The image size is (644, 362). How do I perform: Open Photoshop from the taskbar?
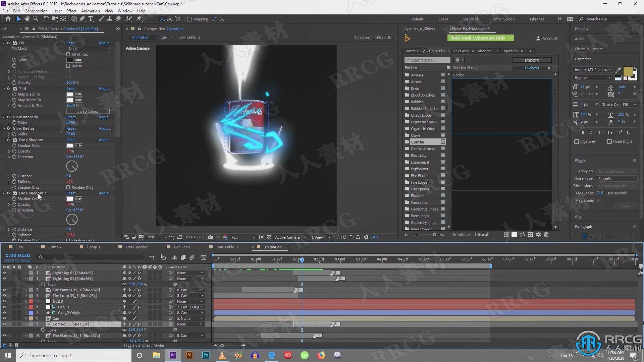tap(206, 355)
